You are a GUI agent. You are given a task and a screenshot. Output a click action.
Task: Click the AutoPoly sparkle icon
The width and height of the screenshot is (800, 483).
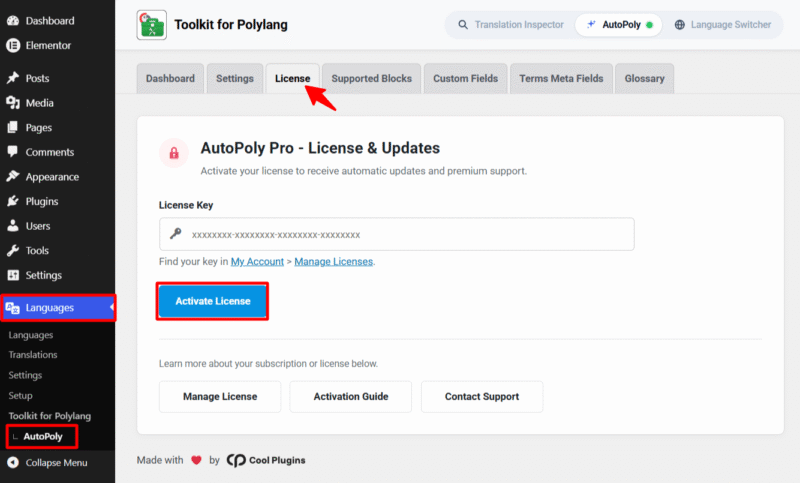click(x=591, y=24)
